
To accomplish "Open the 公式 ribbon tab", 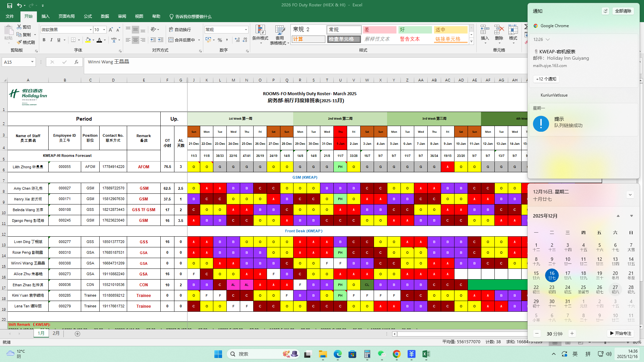I will (88, 16).
